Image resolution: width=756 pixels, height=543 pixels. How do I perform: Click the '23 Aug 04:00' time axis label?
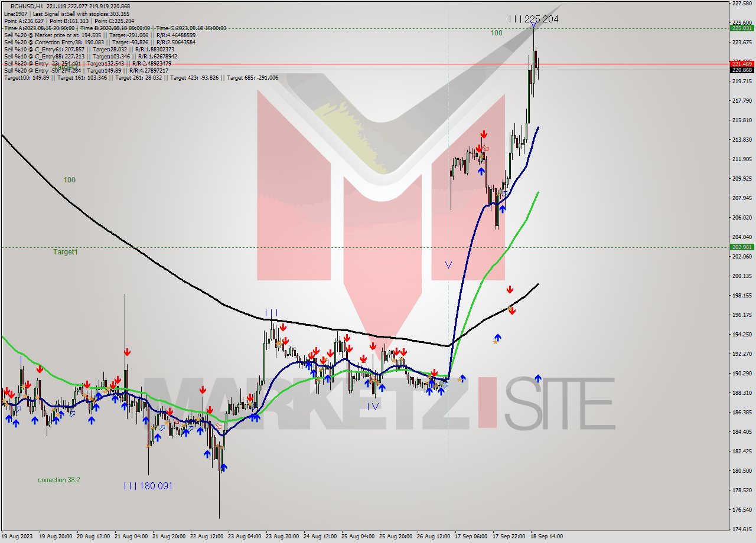click(246, 537)
